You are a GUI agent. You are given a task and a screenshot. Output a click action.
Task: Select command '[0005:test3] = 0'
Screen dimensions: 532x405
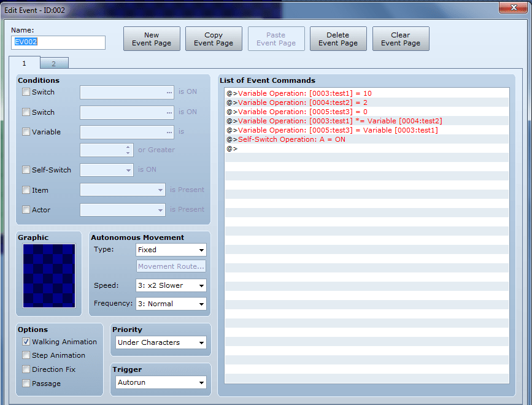pyautogui.click(x=367, y=112)
